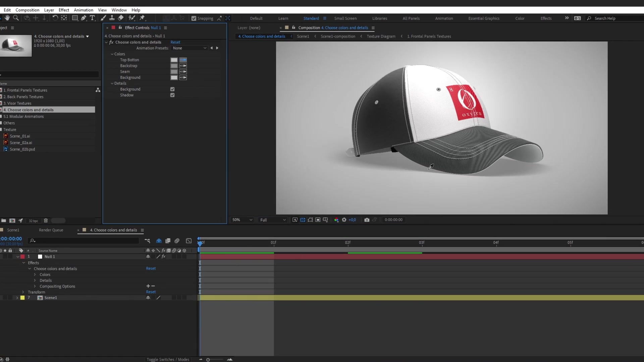Image resolution: width=644 pixels, height=362 pixels.
Task: Collapse the Colors group in Effect Controls
Action: [112, 54]
